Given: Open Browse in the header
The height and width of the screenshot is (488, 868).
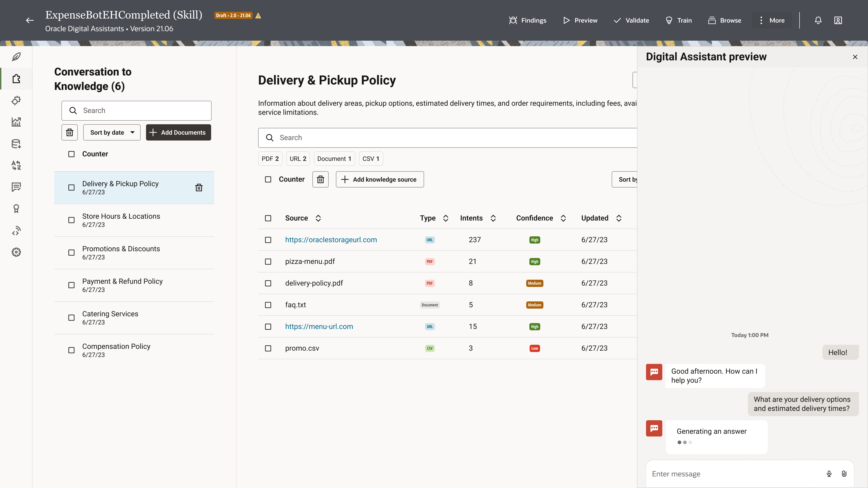Looking at the screenshot, I should click(x=724, y=20).
